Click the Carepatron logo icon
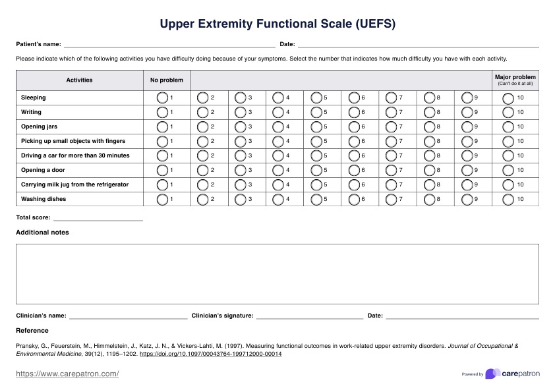 492,374
